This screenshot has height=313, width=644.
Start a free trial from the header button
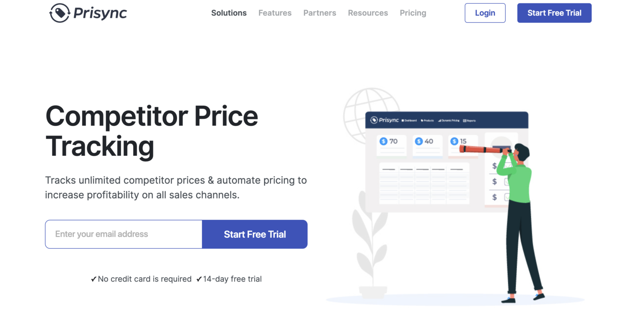(x=554, y=13)
